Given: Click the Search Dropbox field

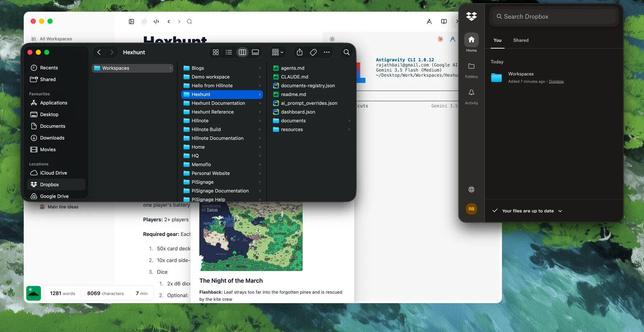Looking at the screenshot, I should [554, 16].
